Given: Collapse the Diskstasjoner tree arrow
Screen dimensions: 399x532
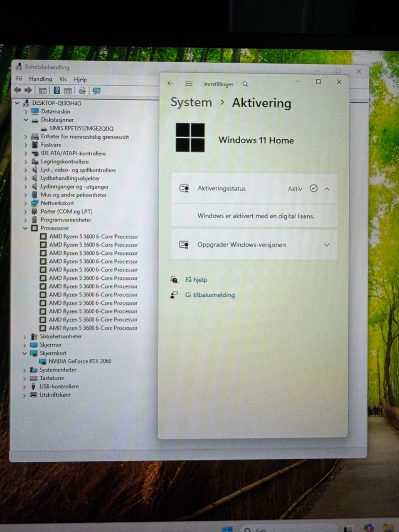Looking at the screenshot, I should pos(26,120).
